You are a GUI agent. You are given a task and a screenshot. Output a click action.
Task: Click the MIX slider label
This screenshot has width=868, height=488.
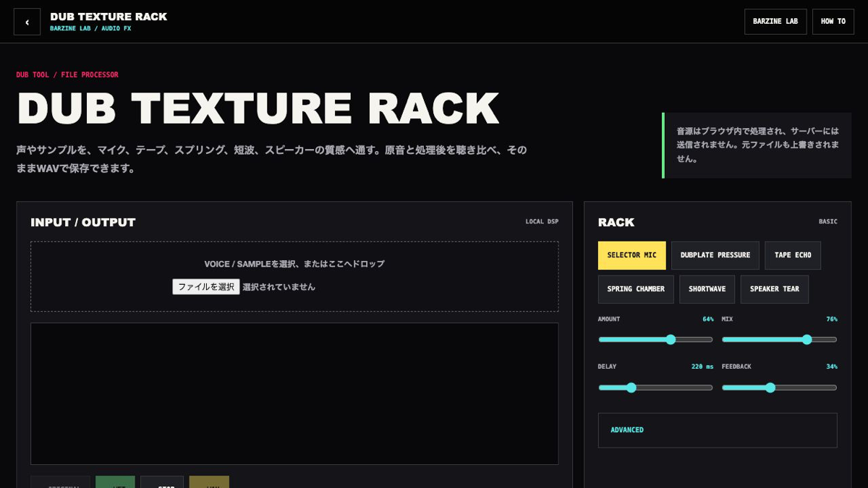[727, 319]
